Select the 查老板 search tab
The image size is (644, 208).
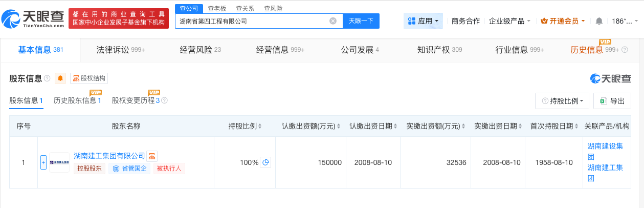click(217, 8)
